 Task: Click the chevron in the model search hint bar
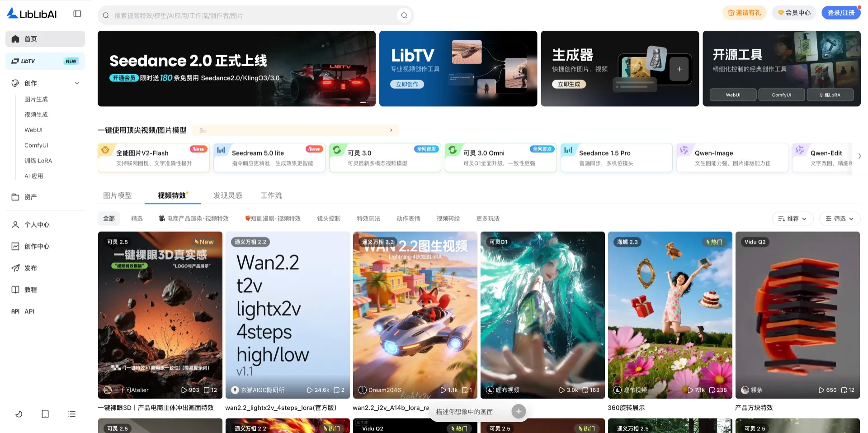pos(391,130)
